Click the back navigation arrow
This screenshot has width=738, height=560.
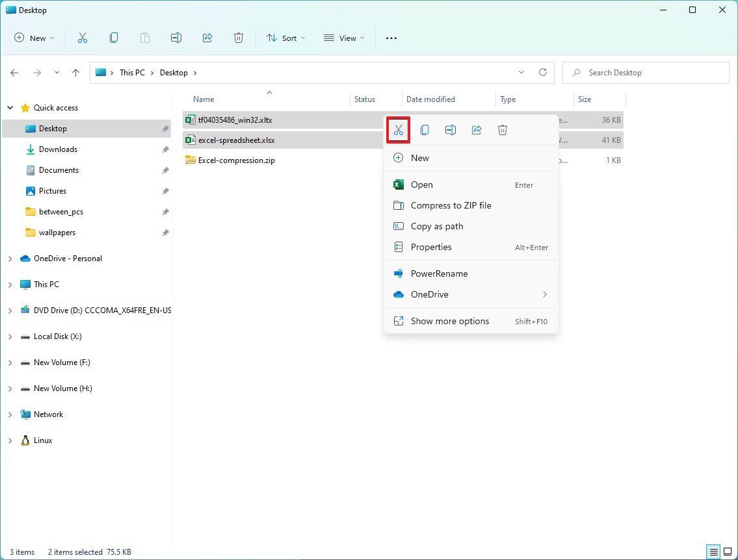(x=14, y=73)
